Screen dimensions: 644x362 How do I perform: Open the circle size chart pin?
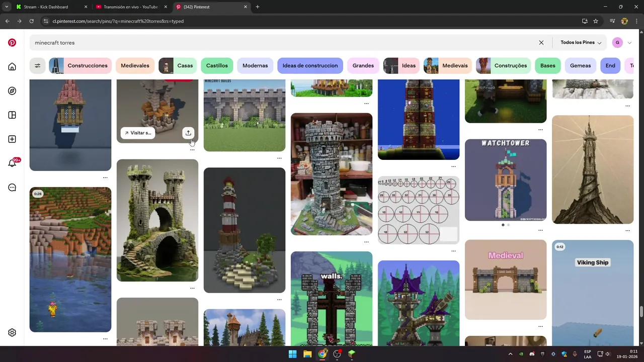tap(419, 210)
